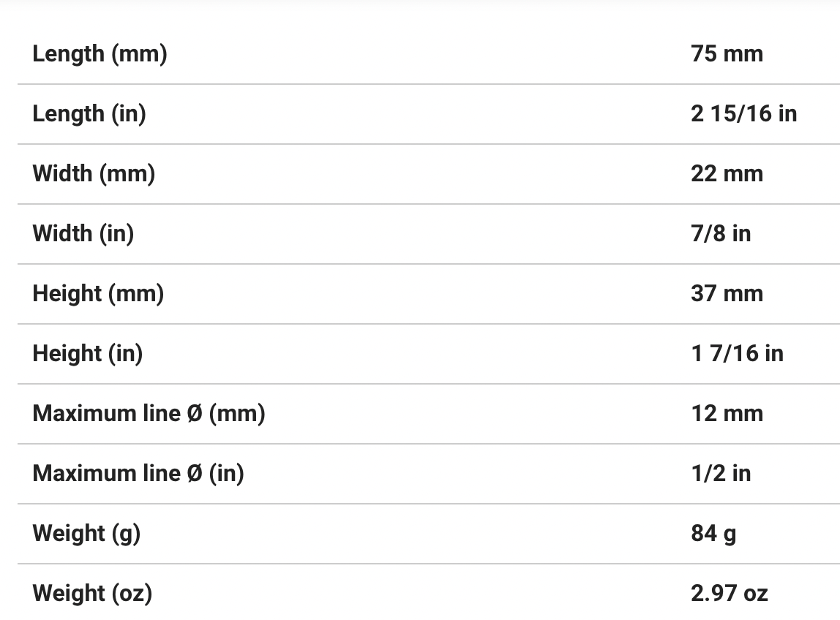Select the 12 mm line diameter value
This screenshot has width=840, height=620.
click(x=727, y=414)
